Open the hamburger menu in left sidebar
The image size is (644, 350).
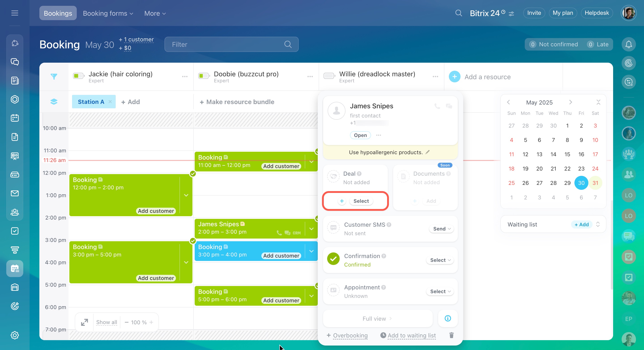coord(15,13)
